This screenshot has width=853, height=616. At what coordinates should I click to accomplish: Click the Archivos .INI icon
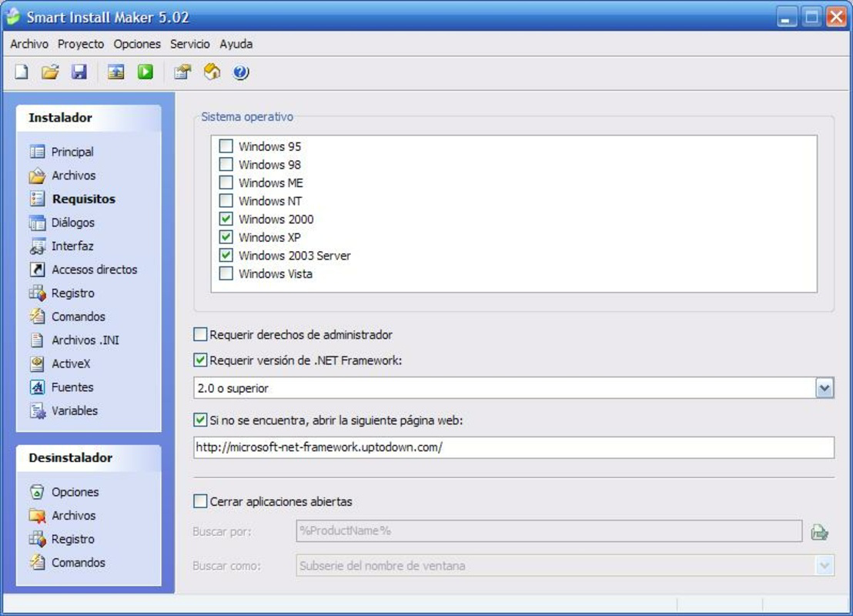point(37,340)
